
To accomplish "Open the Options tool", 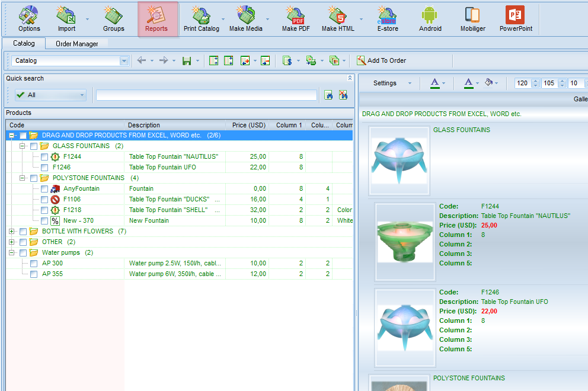I will [x=29, y=19].
